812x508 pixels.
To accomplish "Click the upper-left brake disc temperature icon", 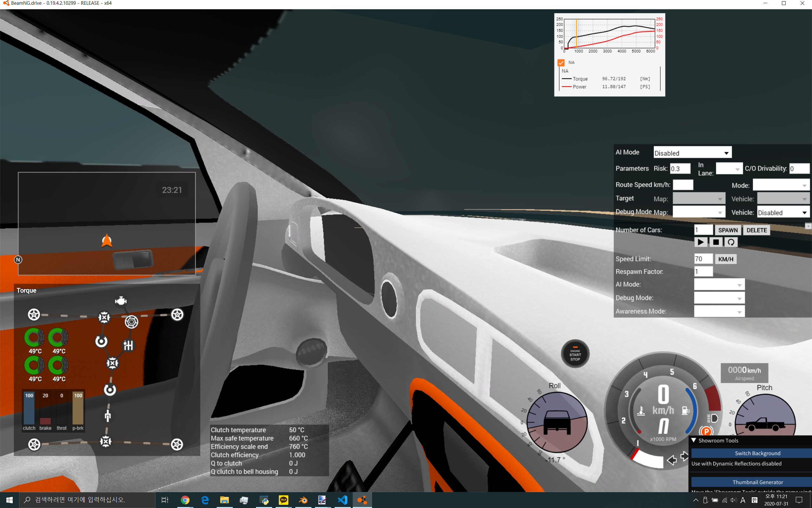I will coord(34,337).
